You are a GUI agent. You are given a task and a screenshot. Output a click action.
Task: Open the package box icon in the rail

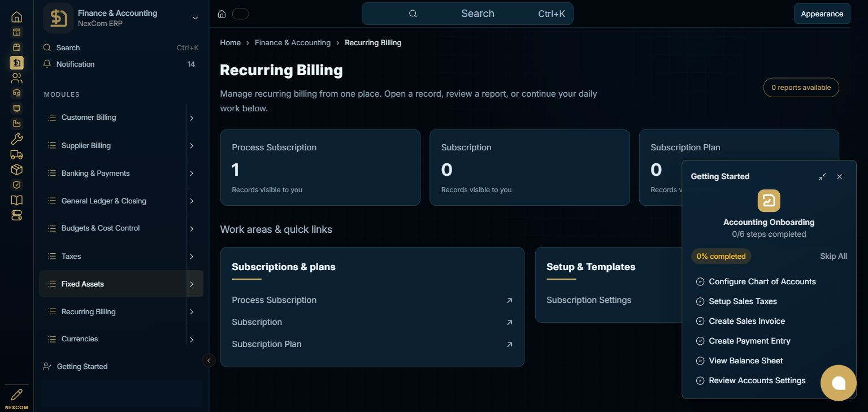pyautogui.click(x=17, y=170)
